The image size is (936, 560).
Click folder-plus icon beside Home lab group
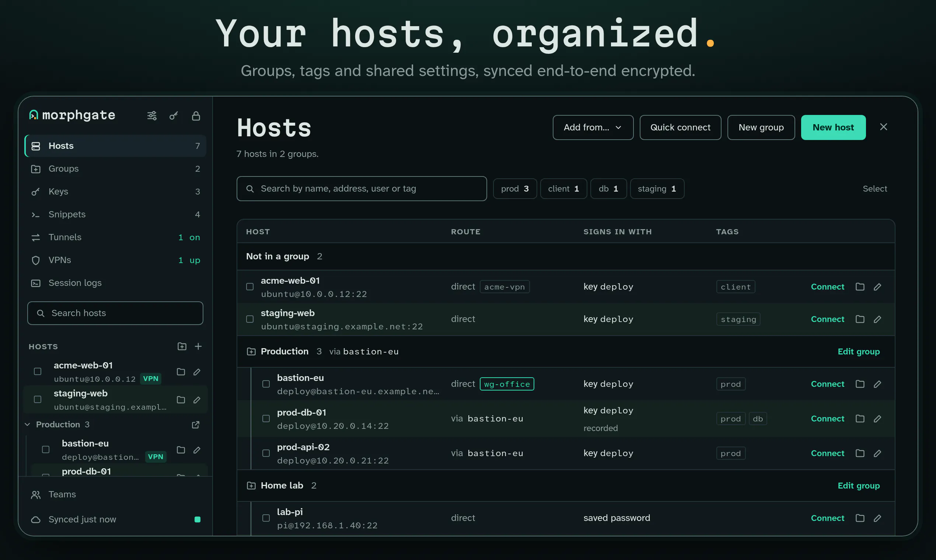pyautogui.click(x=251, y=486)
